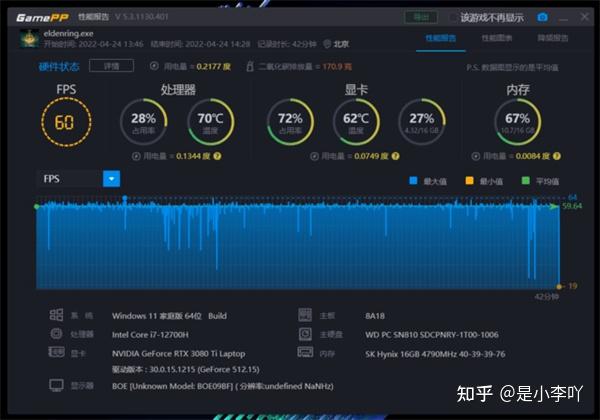
Task: Tick the 该游戏不再显示 checkbox
Action: tap(453, 18)
